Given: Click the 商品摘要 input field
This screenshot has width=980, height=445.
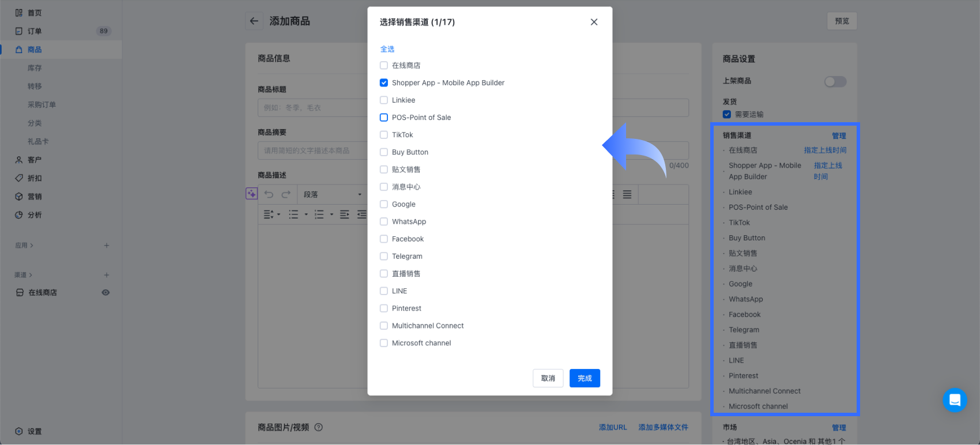Looking at the screenshot, I should [x=473, y=150].
